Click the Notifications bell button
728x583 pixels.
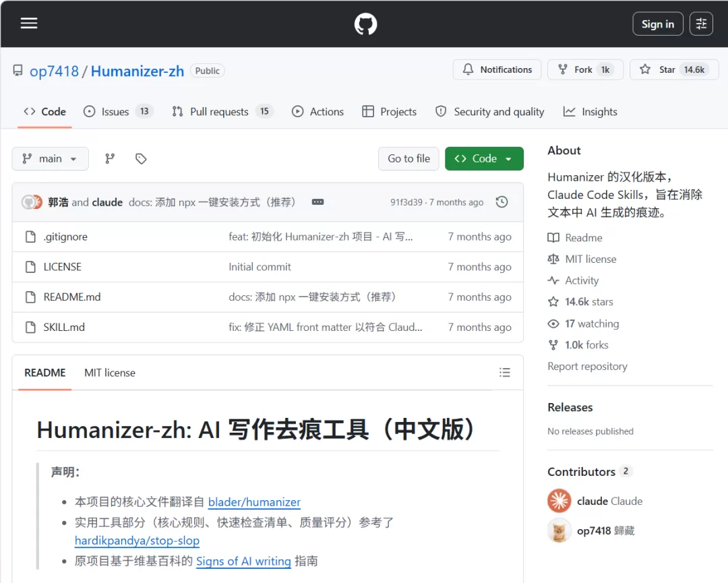pos(497,69)
